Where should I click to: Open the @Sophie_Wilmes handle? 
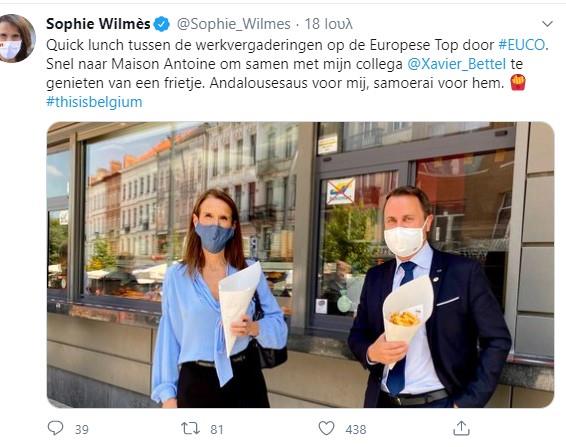point(234,24)
